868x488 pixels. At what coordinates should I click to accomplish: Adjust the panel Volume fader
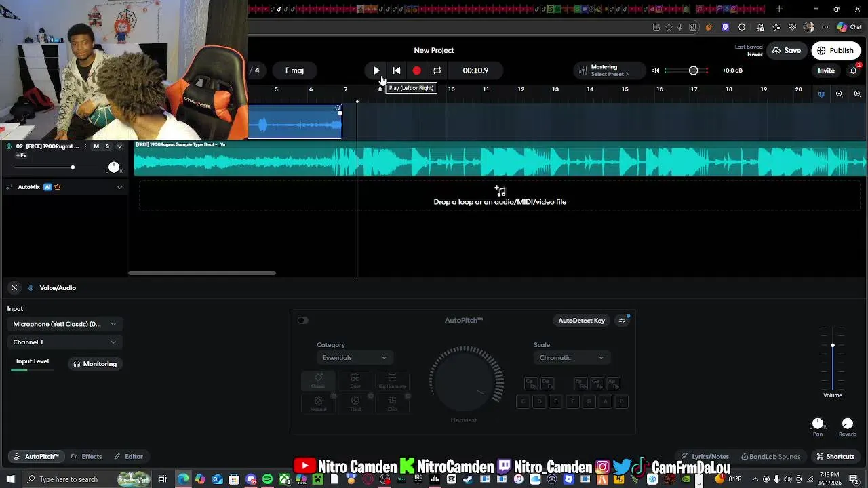click(833, 346)
